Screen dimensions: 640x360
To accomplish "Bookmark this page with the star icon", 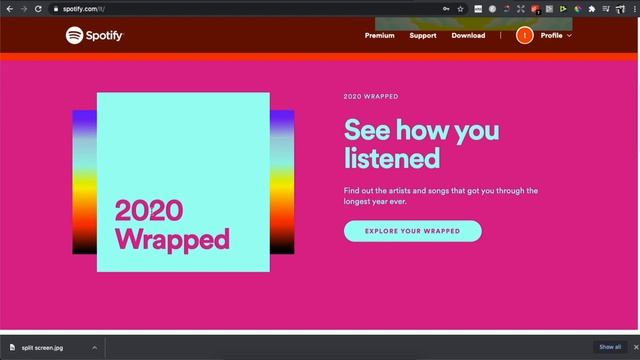I will point(460,9).
